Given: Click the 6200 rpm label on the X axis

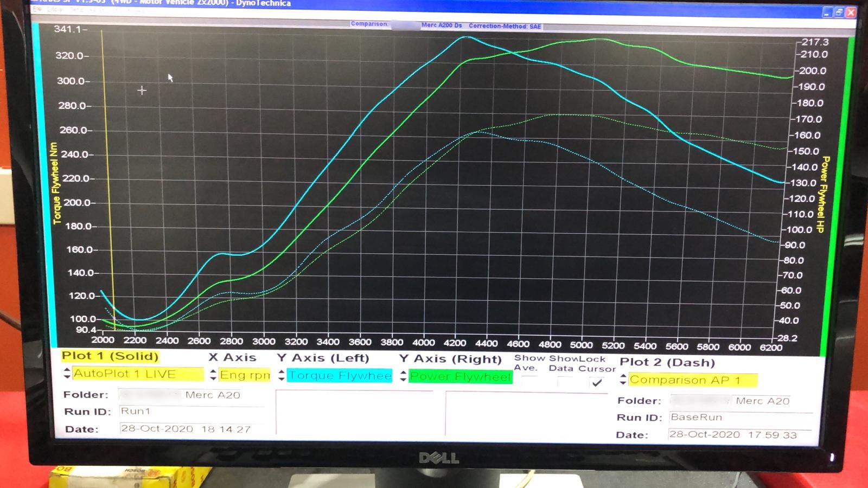Looking at the screenshot, I should (x=770, y=348).
